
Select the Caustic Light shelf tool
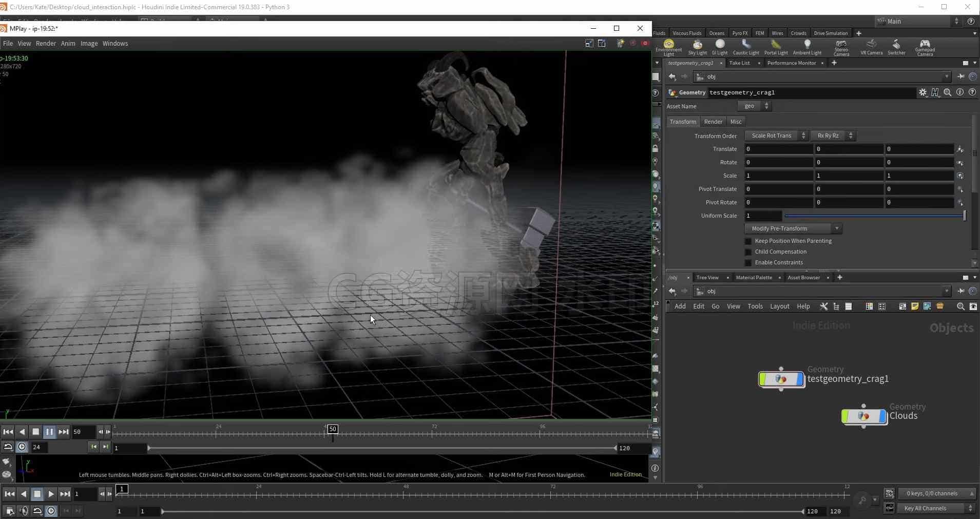(x=746, y=47)
